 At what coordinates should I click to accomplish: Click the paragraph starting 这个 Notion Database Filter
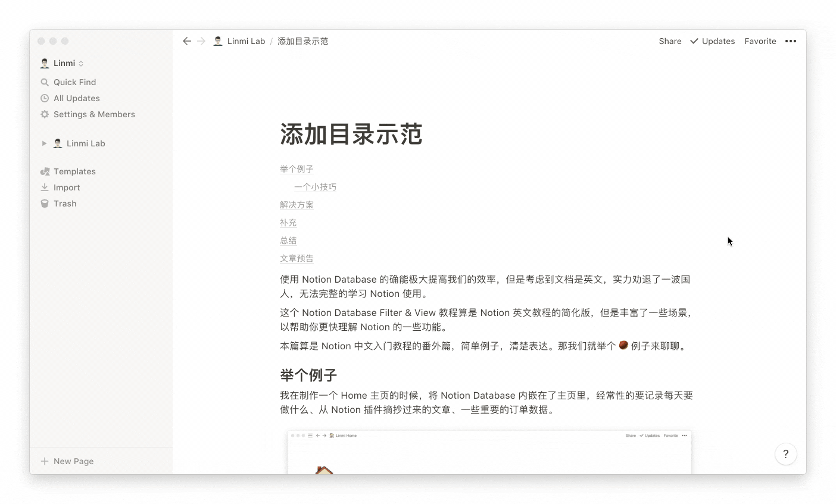[x=486, y=320]
